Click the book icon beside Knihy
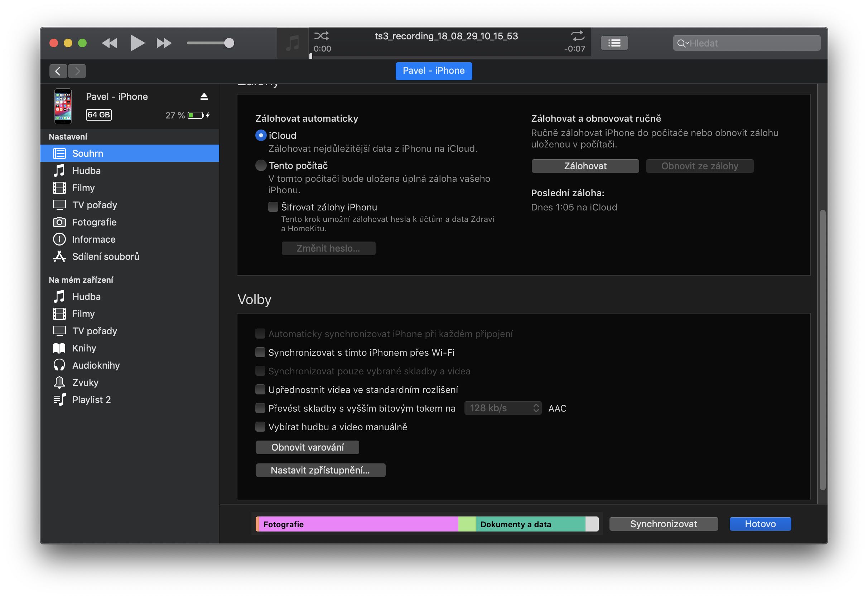This screenshot has width=868, height=597. (59, 348)
